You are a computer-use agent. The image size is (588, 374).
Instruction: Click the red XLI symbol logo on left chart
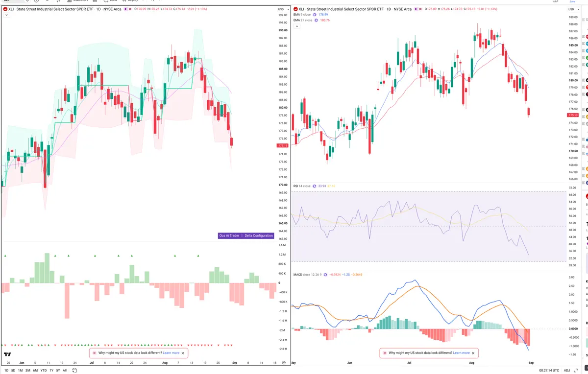point(5,9)
